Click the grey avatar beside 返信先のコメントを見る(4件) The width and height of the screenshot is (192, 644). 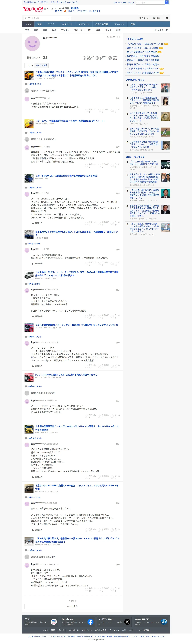27,557
